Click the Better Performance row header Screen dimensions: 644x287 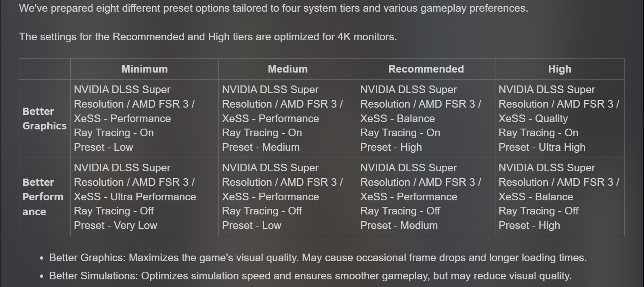(43, 197)
